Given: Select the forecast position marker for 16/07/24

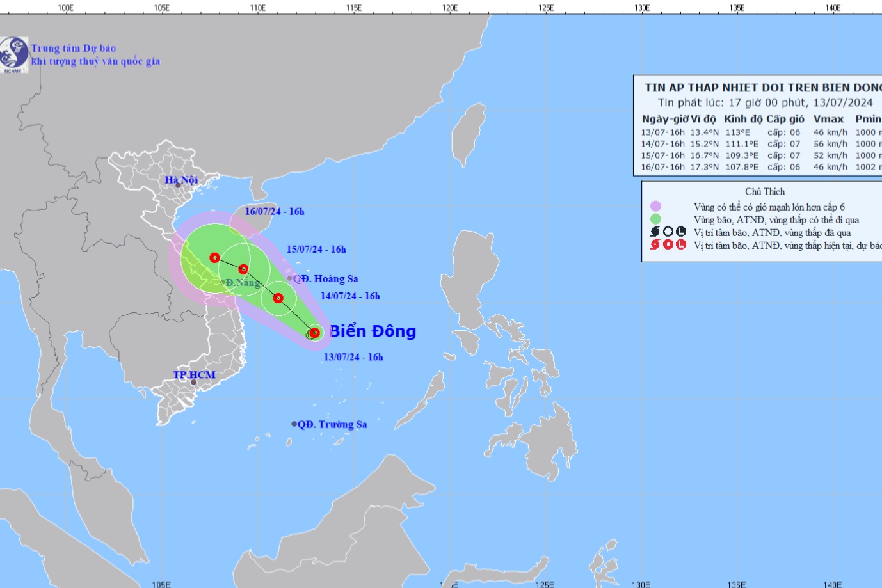Looking at the screenshot, I should click(215, 258).
